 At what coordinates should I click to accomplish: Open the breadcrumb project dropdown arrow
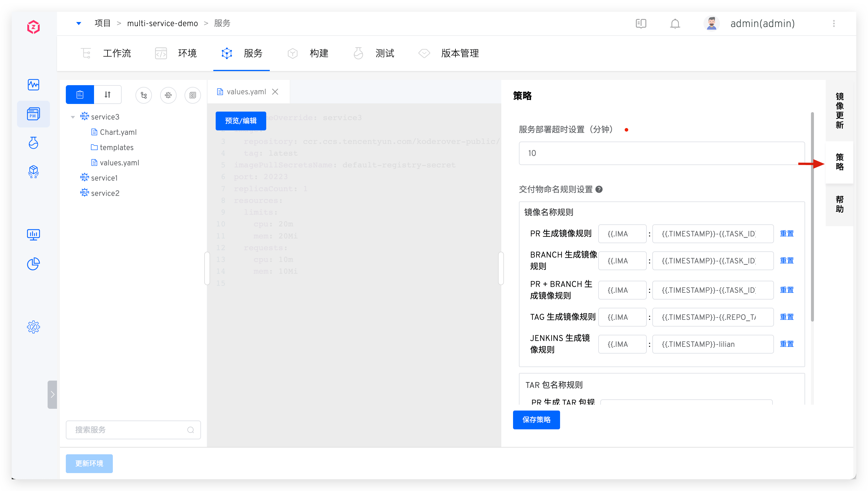79,23
